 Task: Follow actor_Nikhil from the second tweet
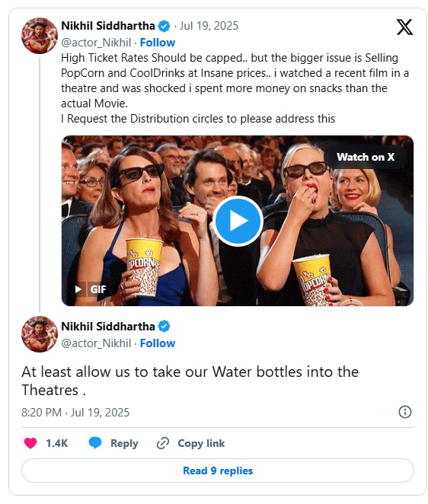click(158, 343)
